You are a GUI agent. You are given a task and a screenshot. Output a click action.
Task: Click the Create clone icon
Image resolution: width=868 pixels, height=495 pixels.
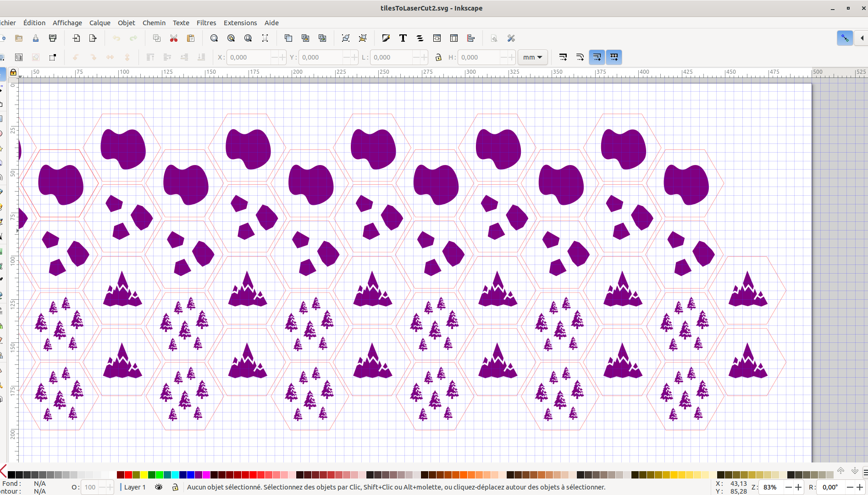(305, 38)
